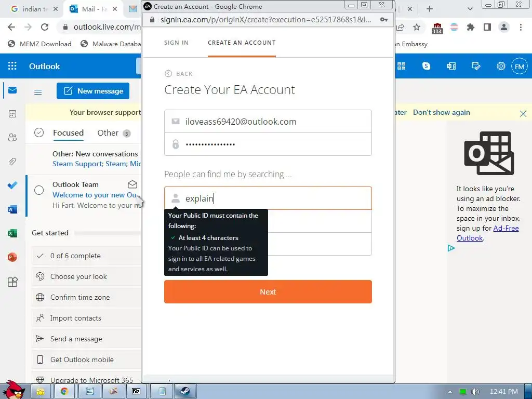Viewport: 532px width, 399px height.
Task: Go back in Chrome browser
Action: point(11,27)
